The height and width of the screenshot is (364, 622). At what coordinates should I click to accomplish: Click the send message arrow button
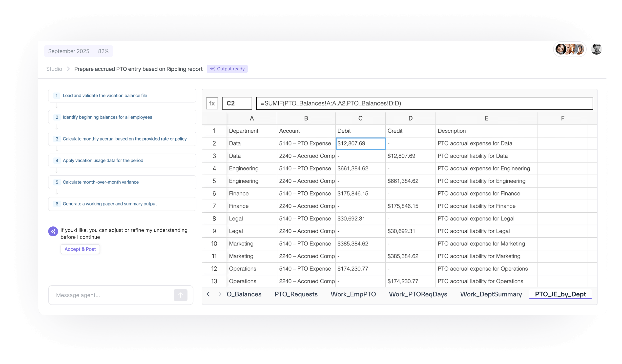pos(180,295)
